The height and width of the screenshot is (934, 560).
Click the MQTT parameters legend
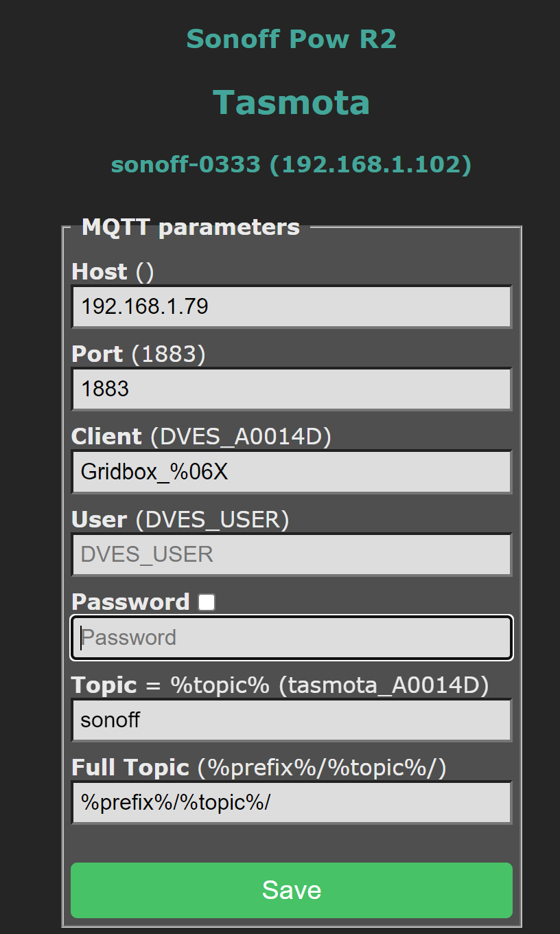click(190, 227)
